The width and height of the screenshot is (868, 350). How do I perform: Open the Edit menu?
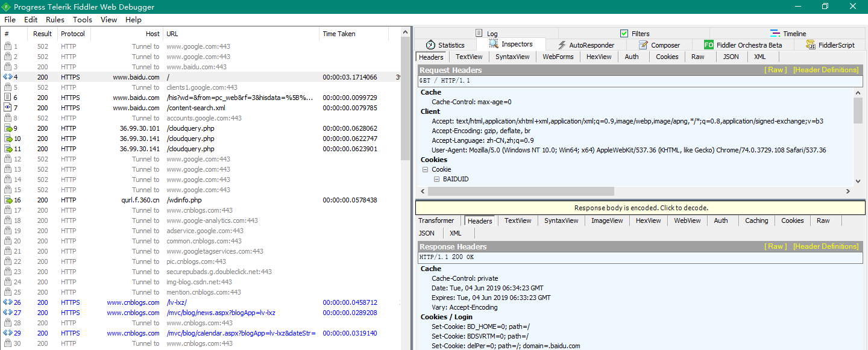31,20
